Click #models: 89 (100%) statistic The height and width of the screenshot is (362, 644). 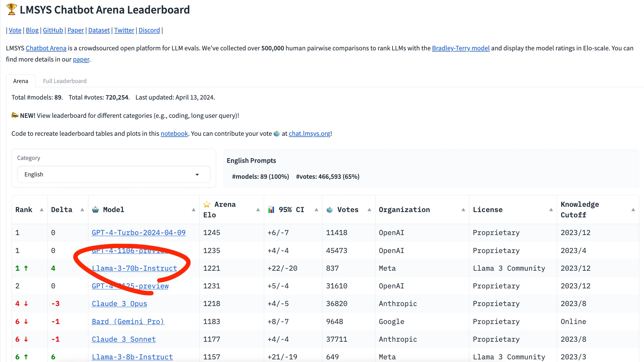pyautogui.click(x=261, y=176)
